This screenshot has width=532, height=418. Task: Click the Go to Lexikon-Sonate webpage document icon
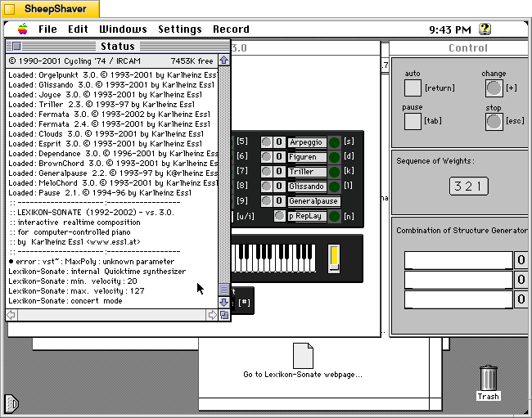303,356
